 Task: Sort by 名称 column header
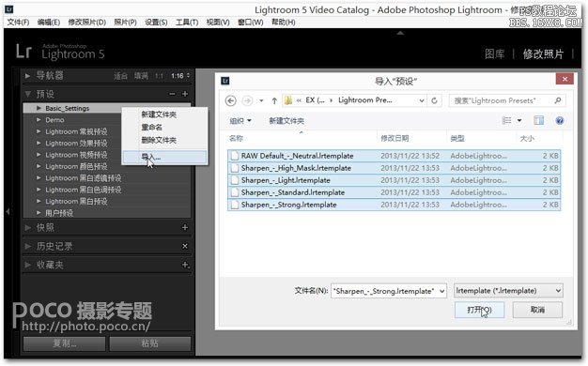click(x=236, y=138)
